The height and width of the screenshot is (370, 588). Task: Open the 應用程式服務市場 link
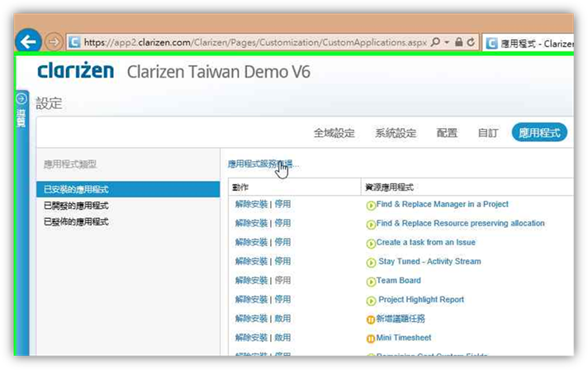click(x=263, y=164)
